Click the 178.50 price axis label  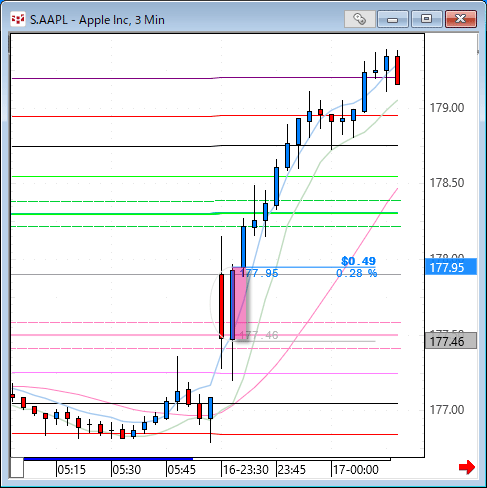click(447, 183)
